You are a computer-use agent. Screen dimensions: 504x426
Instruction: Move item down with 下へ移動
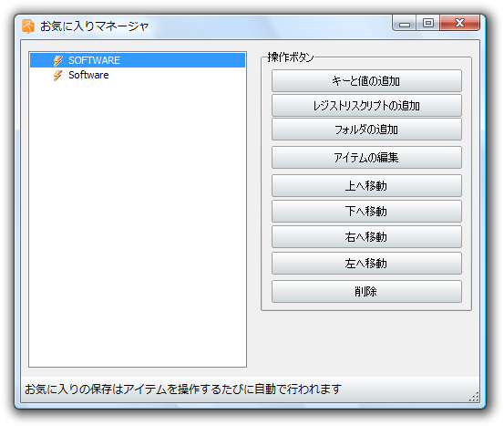(x=366, y=211)
